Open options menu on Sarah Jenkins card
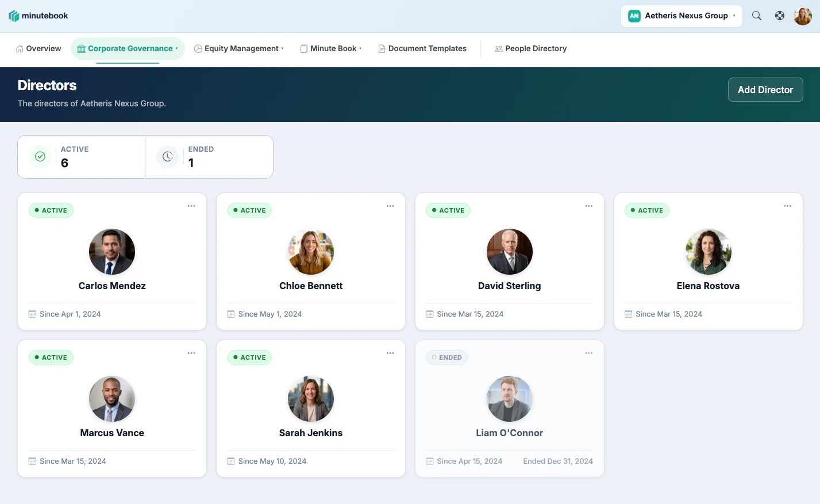This screenshot has height=504, width=820. coord(390,353)
